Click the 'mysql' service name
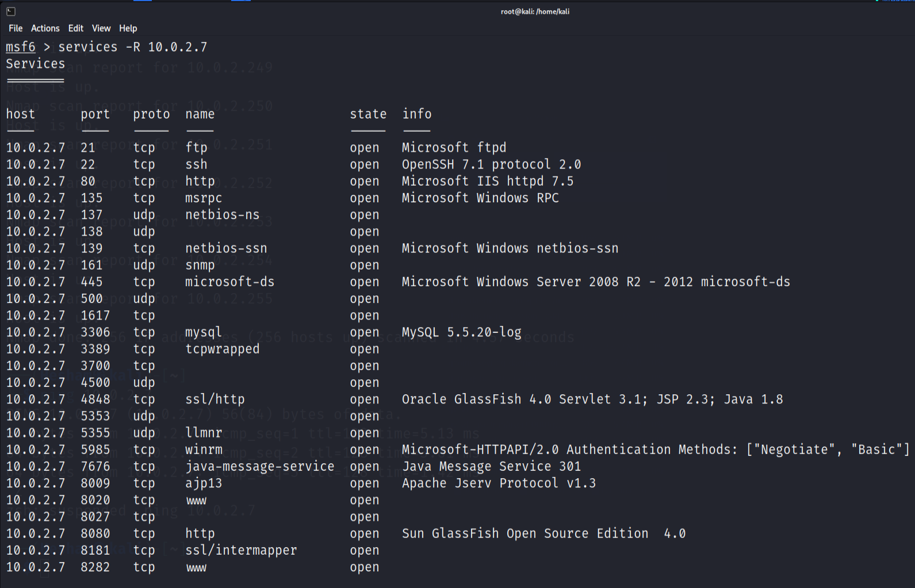 [204, 332]
